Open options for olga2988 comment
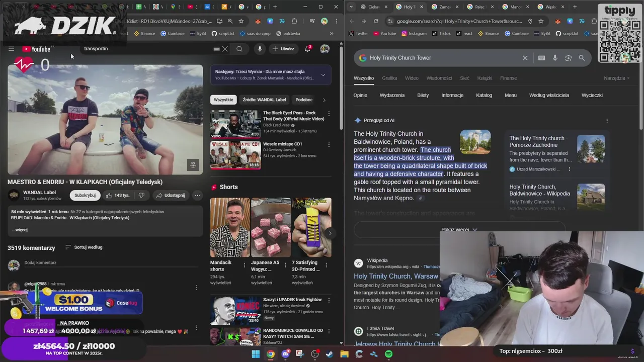 pyautogui.click(x=197, y=288)
